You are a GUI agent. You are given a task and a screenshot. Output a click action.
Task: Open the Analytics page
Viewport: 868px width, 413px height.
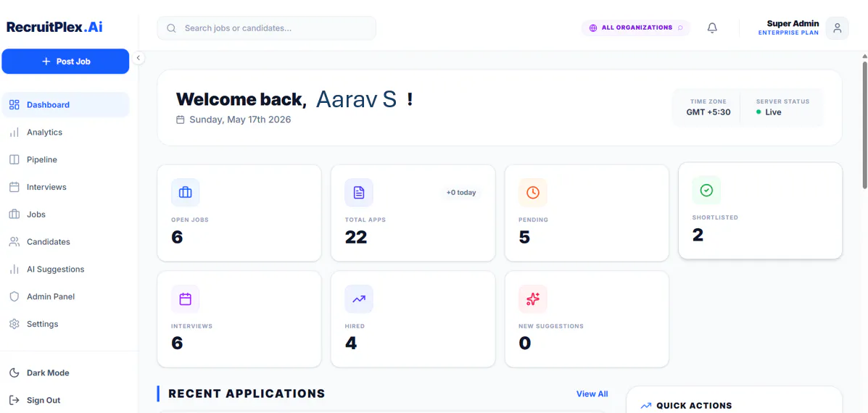pos(65,132)
